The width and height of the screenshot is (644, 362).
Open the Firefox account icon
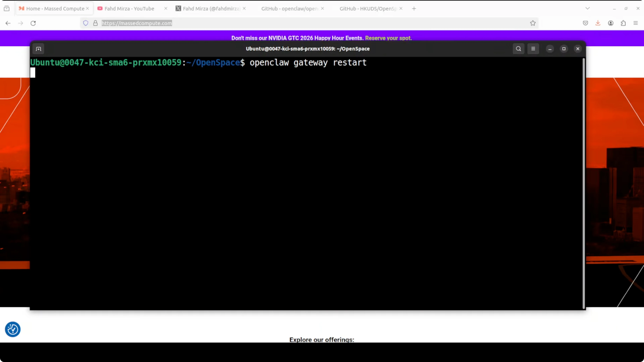611,23
